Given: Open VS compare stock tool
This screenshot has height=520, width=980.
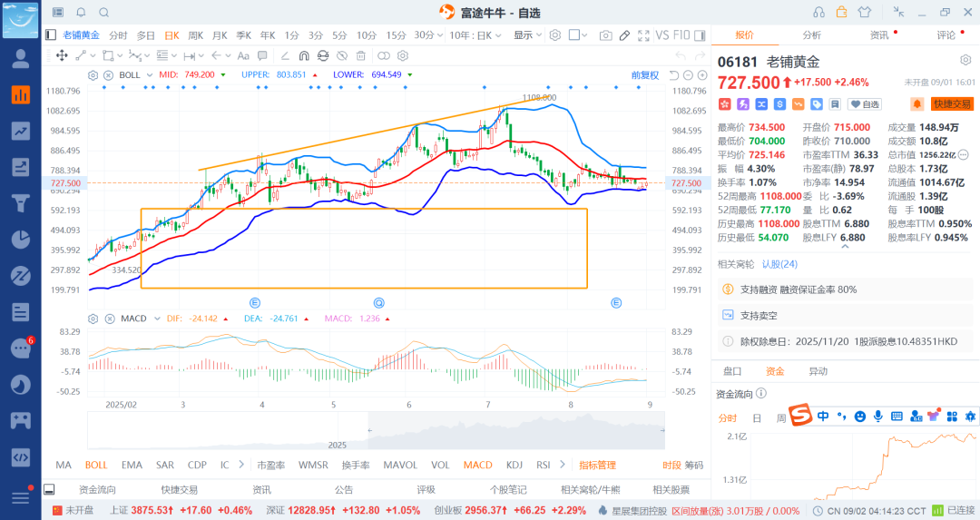Looking at the screenshot, I should click(662, 35).
